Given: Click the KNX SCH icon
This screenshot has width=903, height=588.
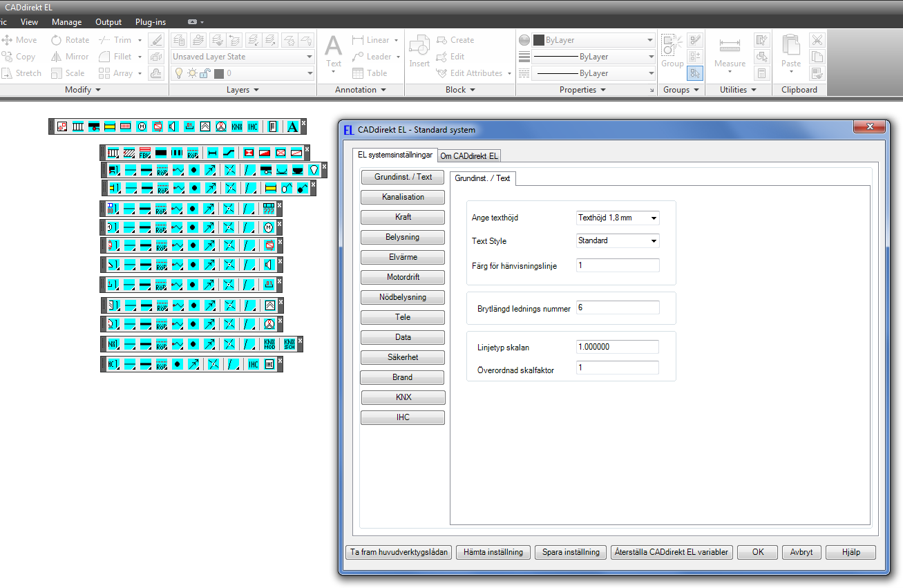Looking at the screenshot, I should pos(289,344).
